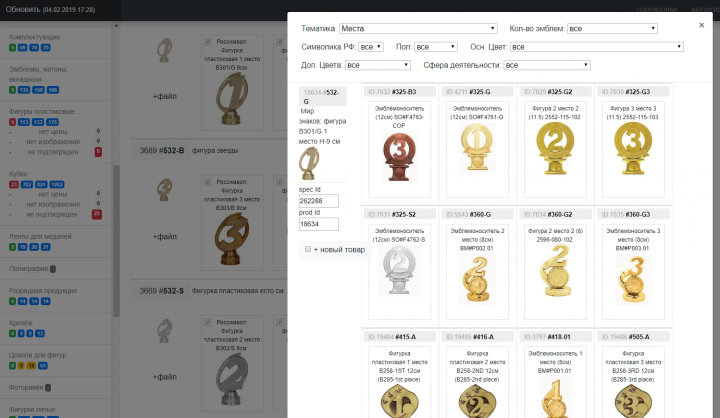
Task: Toggle checkbox on Фигурка пластиковая 1 место B301/G card
Action: [208, 41]
